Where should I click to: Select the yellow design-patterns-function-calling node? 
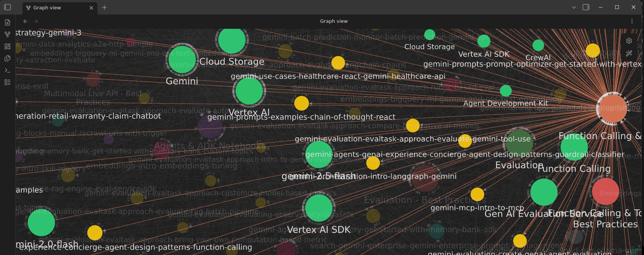coord(95,233)
